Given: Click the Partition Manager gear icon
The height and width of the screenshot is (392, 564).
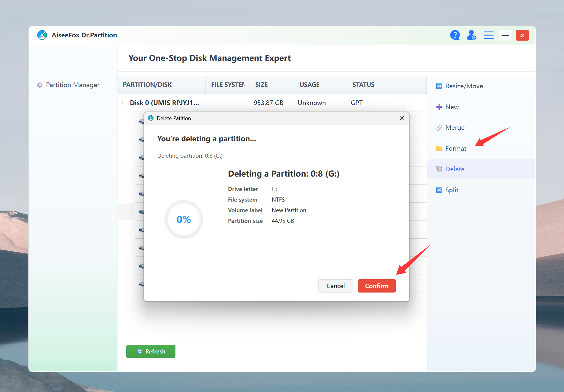Looking at the screenshot, I should coord(39,85).
